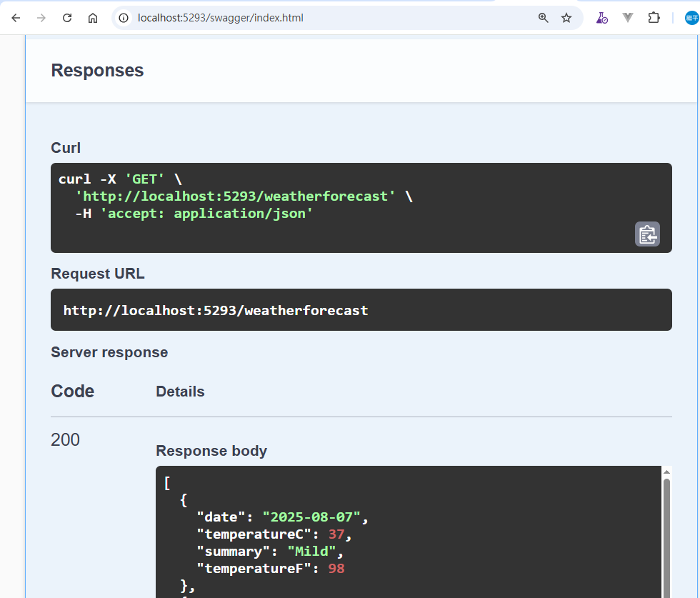View site information for localhost

124,18
